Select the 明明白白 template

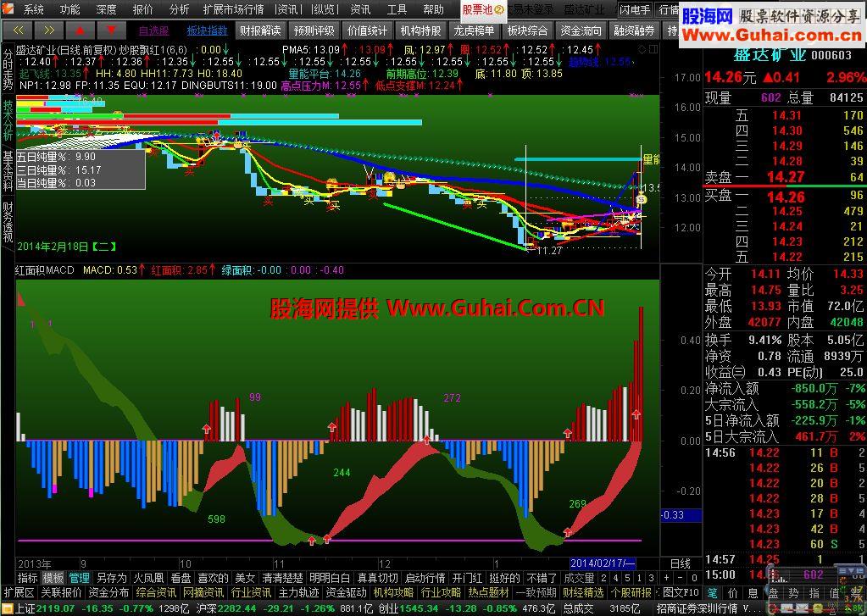tap(330, 579)
